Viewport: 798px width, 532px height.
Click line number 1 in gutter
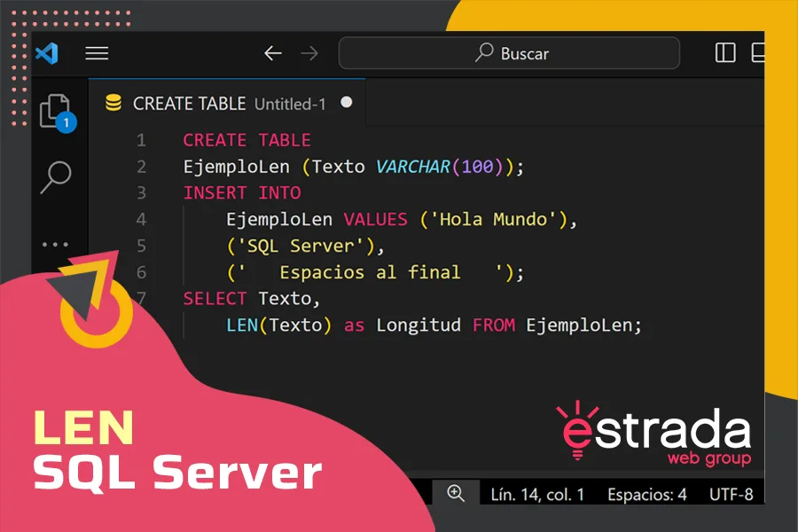[x=141, y=140]
